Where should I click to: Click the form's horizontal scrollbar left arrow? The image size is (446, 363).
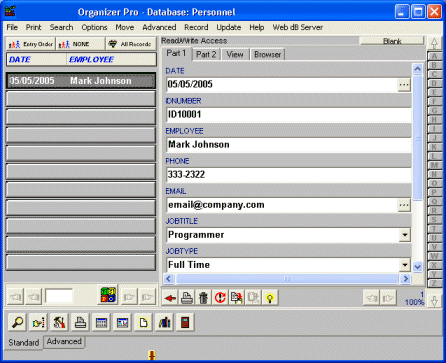pos(169,279)
